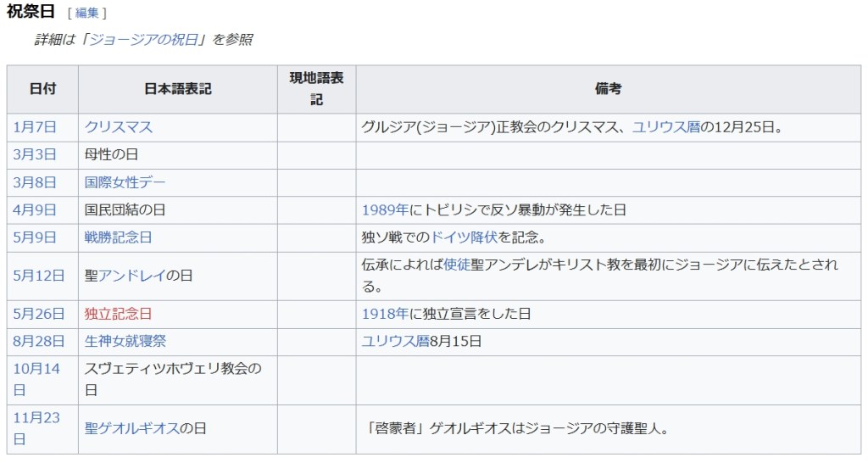Click the 1月7日 date link
This screenshot has height=463, width=868.
pyautogui.click(x=35, y=127)
